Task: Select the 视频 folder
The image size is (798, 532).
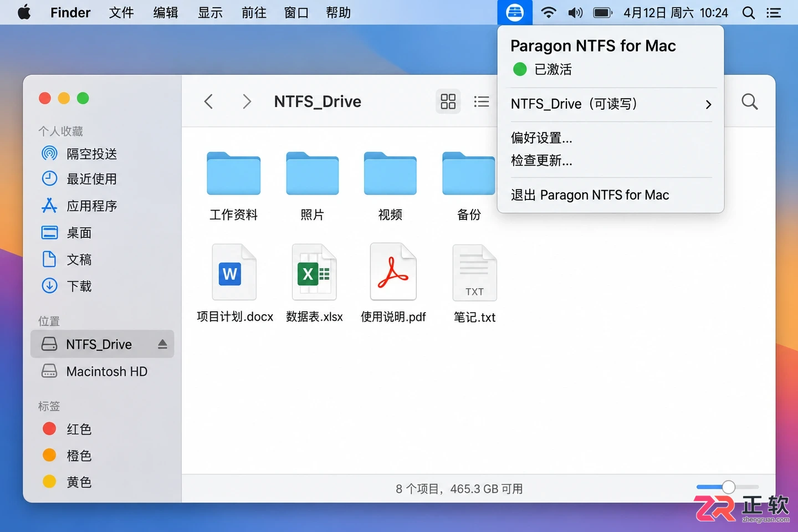Action: coord(390,186)
